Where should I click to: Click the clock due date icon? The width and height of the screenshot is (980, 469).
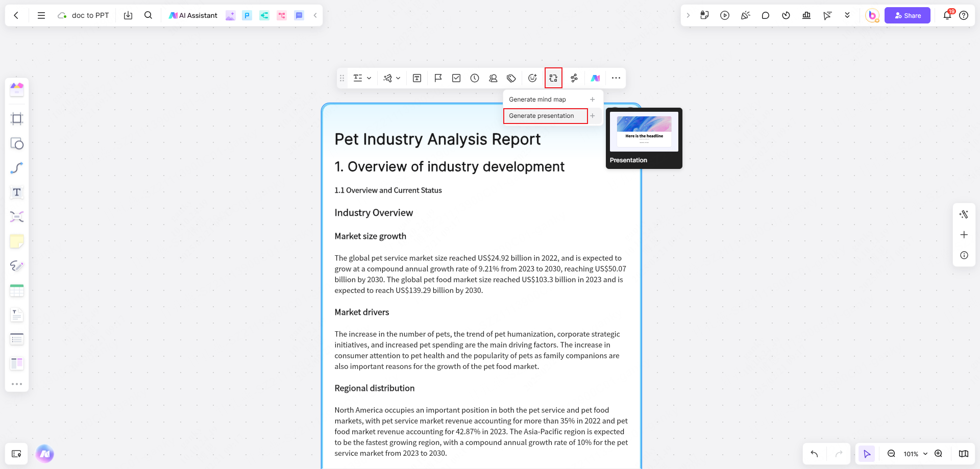pyautogui.click(x=475, y=78)
